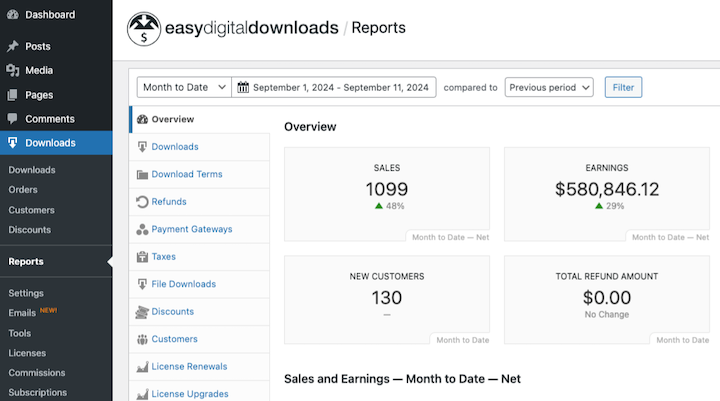Viewport: 720px width, 401px height.
Task: Click the Earnings $580,846.12 value
Action: [x=607, y=189]
